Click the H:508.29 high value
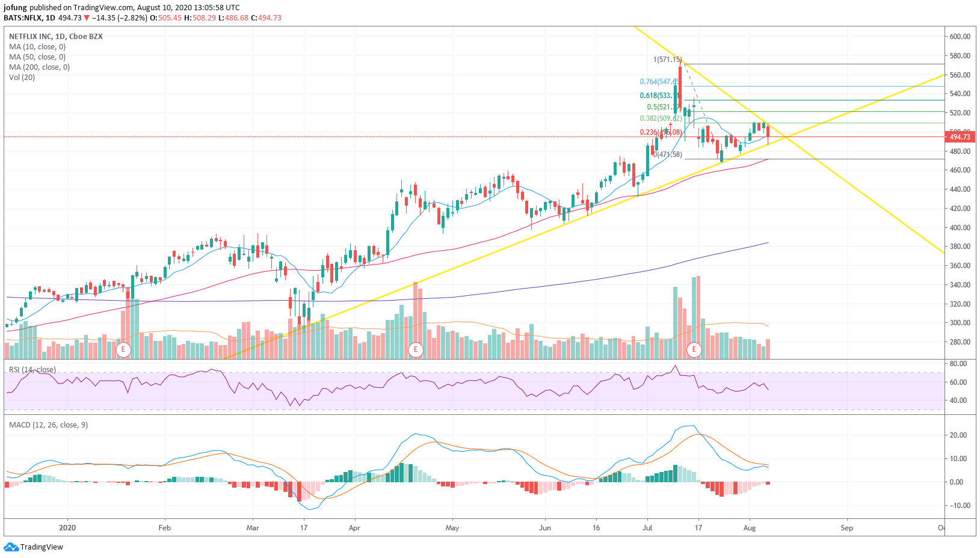This screenshot has width=980, height=558. (x=200, y=18)
